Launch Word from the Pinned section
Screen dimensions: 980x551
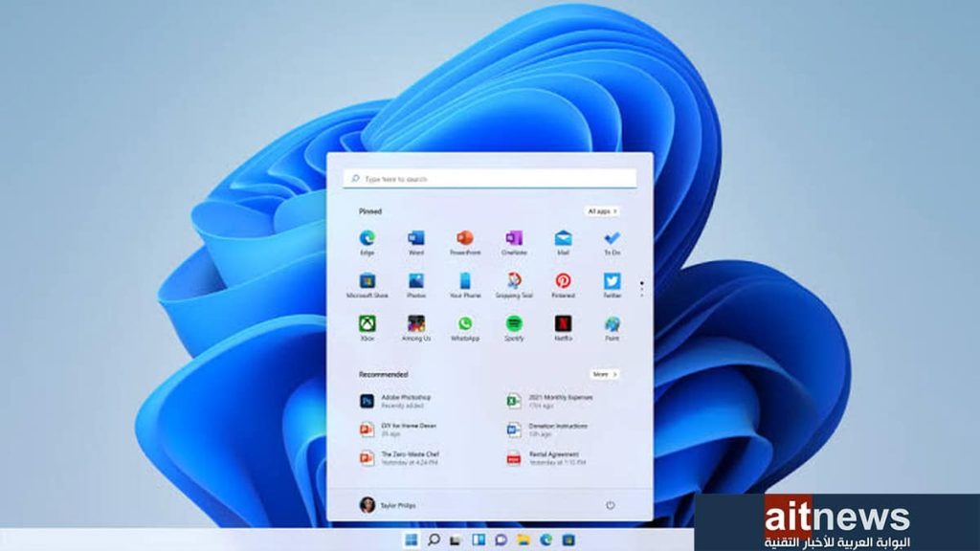[x=416, y=242]
